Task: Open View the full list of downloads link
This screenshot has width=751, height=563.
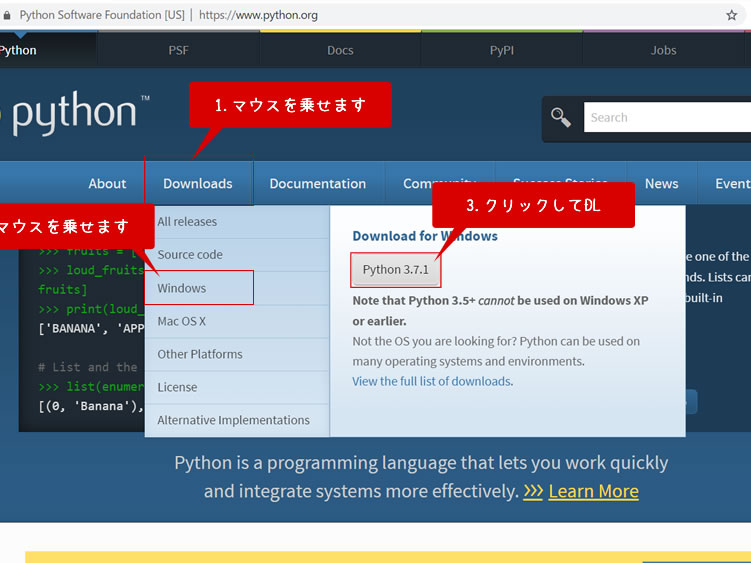Action: tap(432, 381)
